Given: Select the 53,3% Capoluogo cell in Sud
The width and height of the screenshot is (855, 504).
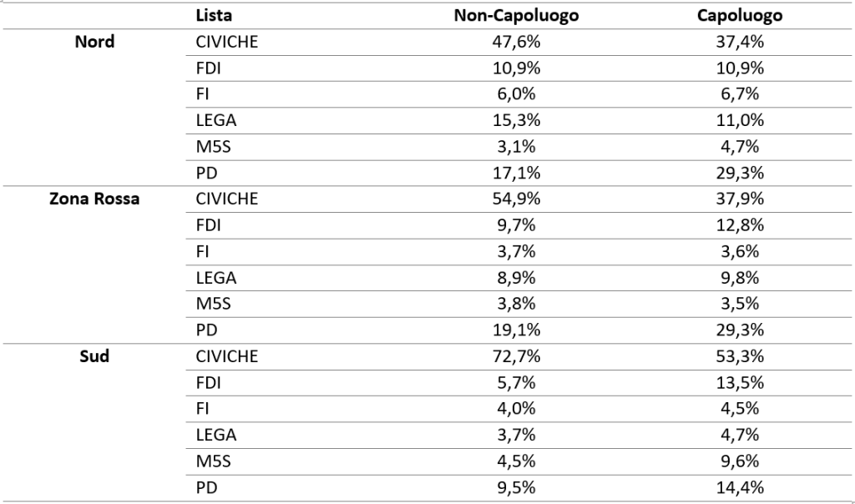Looking at the screenshot, I should [740, 356].
